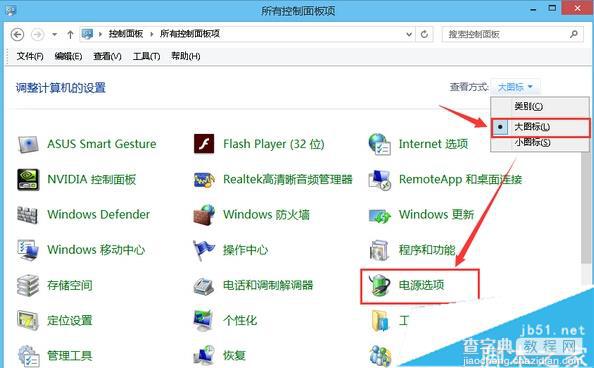
Task: Click the 管理工具 gear icon
Action: click(28, 356)
